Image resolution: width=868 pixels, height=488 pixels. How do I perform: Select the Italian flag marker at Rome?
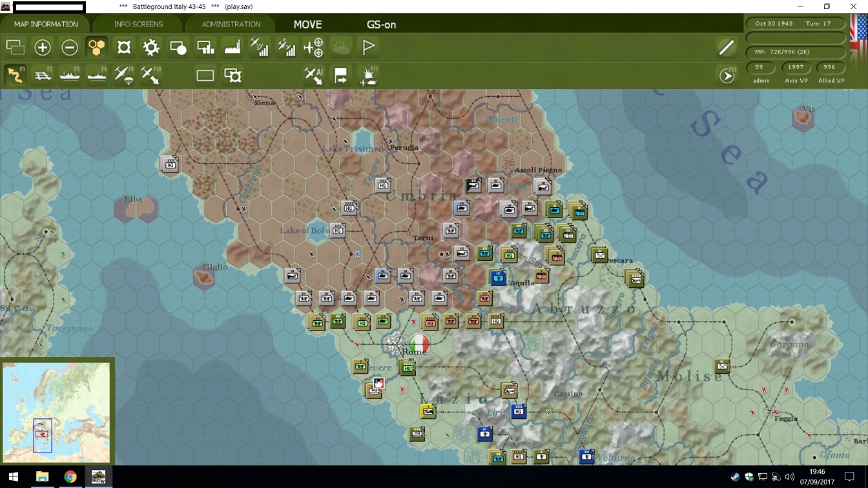pyautogui.click(x=419, y=343)
